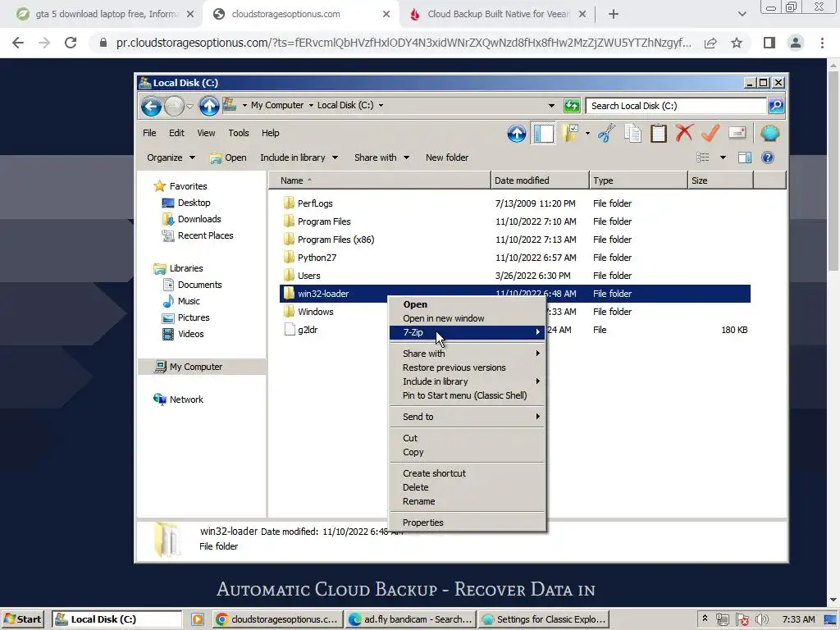Open the Help menu
840x630 pixels.
click(270, 133)
